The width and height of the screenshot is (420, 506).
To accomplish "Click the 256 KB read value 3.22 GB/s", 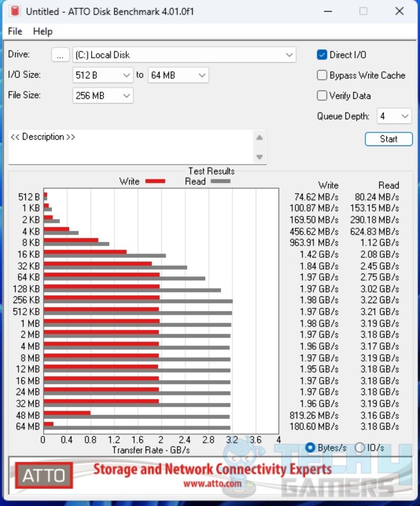I will pos(380,300).
